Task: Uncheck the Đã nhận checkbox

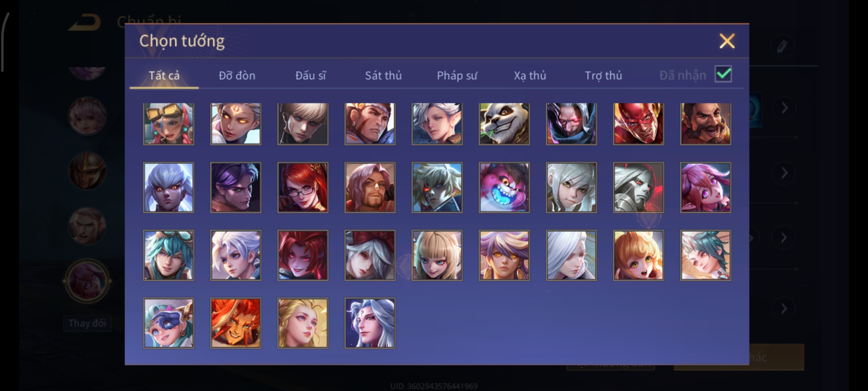Action: [x=723, y=74]
